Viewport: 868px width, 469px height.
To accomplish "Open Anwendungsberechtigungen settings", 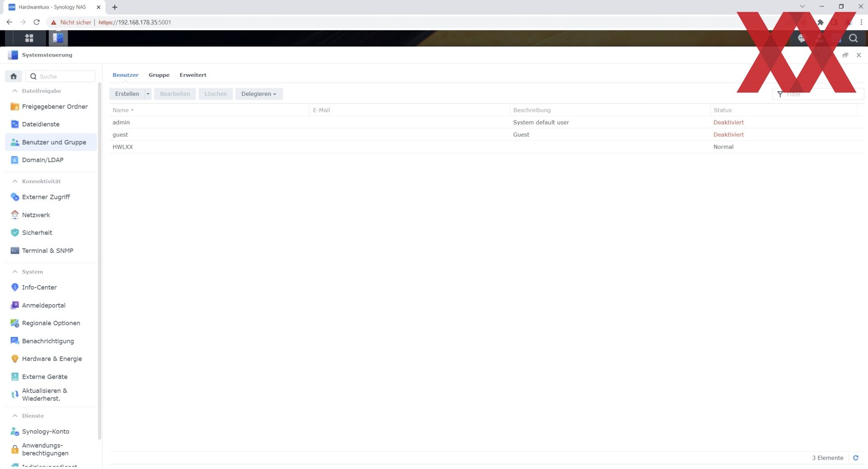I will [x=51, y=449].
